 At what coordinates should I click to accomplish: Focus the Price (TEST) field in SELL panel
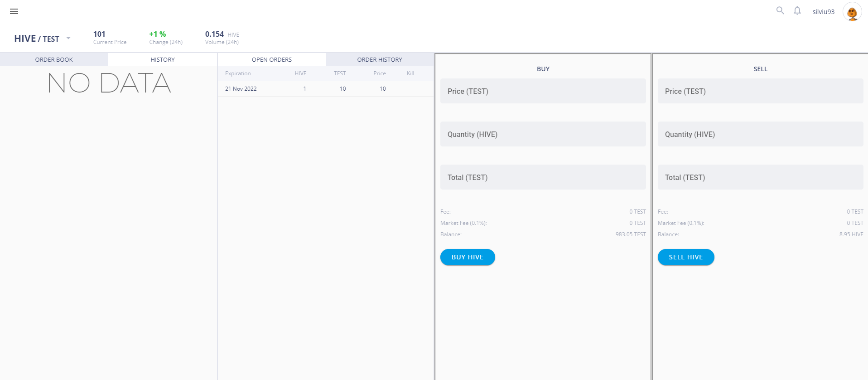coord(761,91)
